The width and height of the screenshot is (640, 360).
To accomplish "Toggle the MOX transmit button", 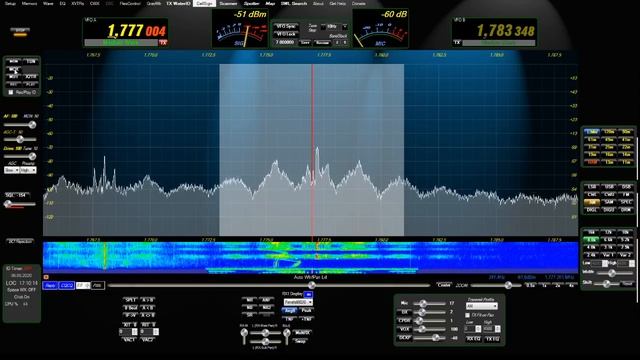I will (x=14, y=69).
